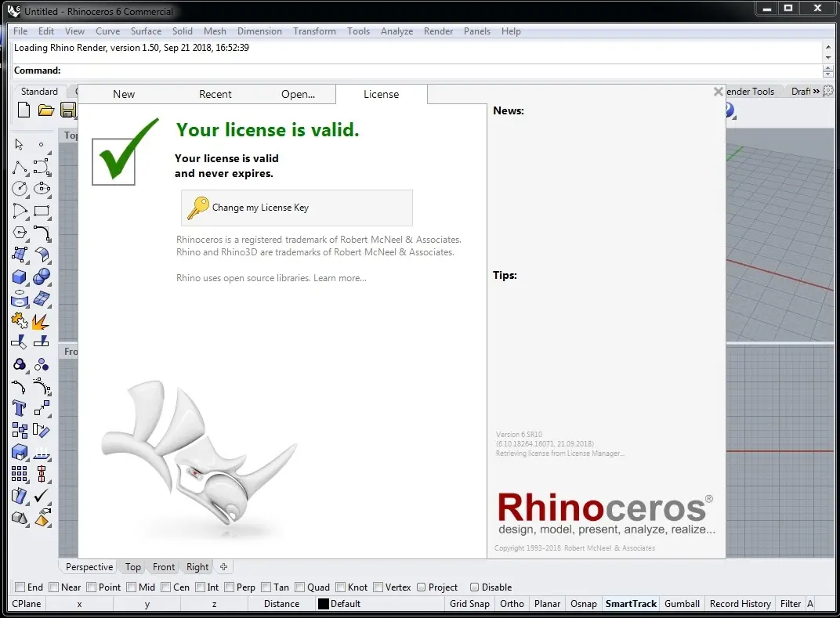Select the Surface from corner points tool

tap(20, 255)
